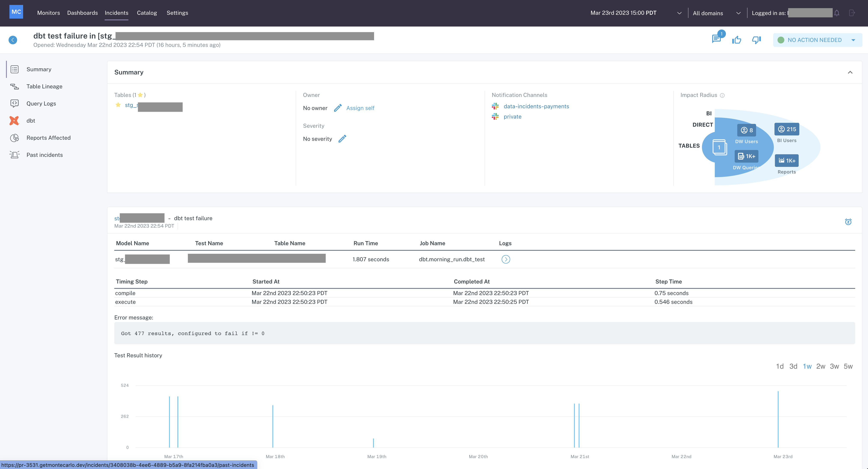The image size is (868, 469).
Task: Open the dbt sidebar section
Action: click(x=31, y=121)
